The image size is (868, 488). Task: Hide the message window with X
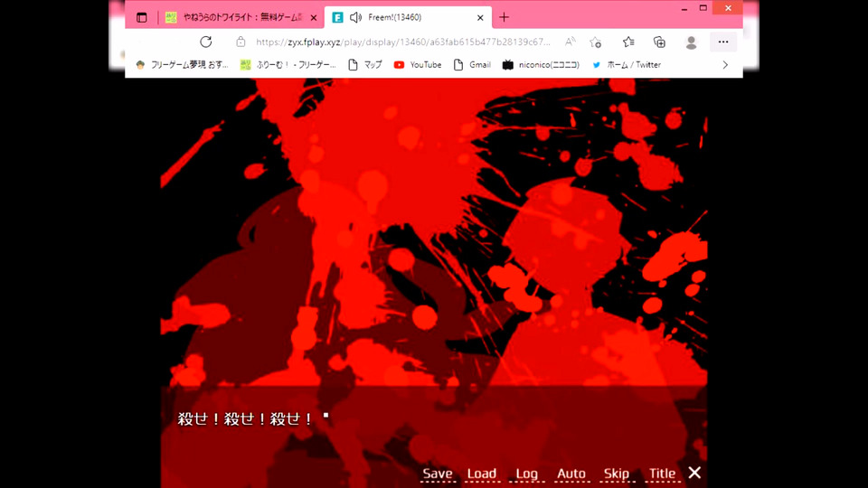click(x=694, y=473)
